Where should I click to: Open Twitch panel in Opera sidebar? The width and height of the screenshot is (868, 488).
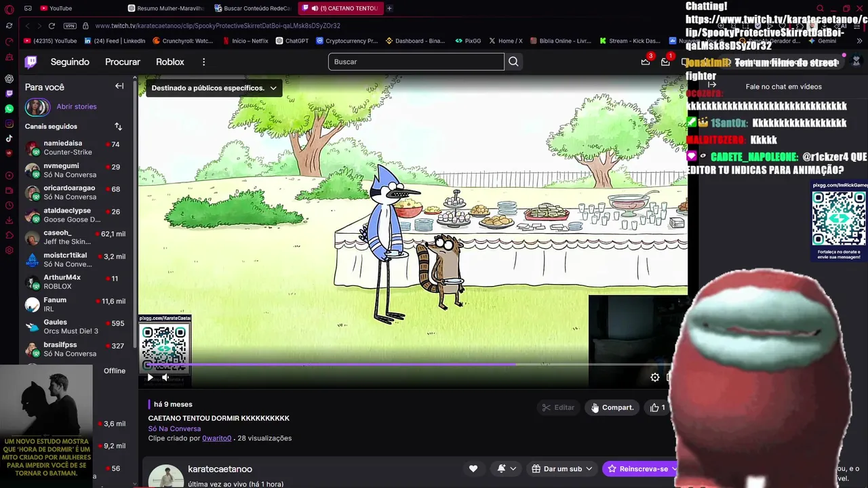point(9,94)
